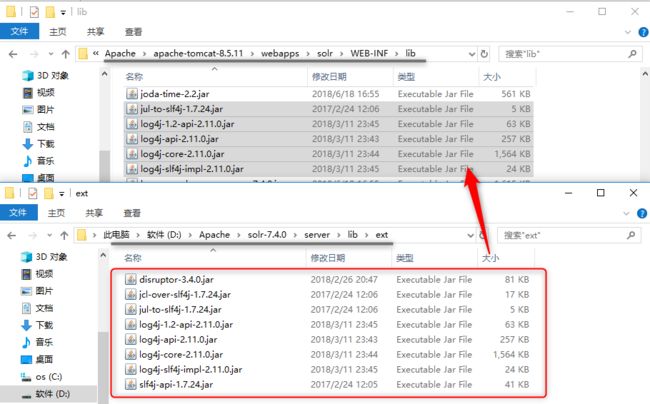Screen dimensions: 650x404
Task: Click server in the ext address path
Action: [x=317, y=235]
